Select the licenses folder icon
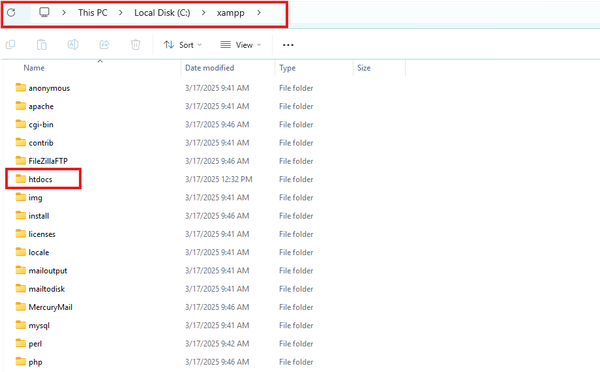 coord(21,234)
